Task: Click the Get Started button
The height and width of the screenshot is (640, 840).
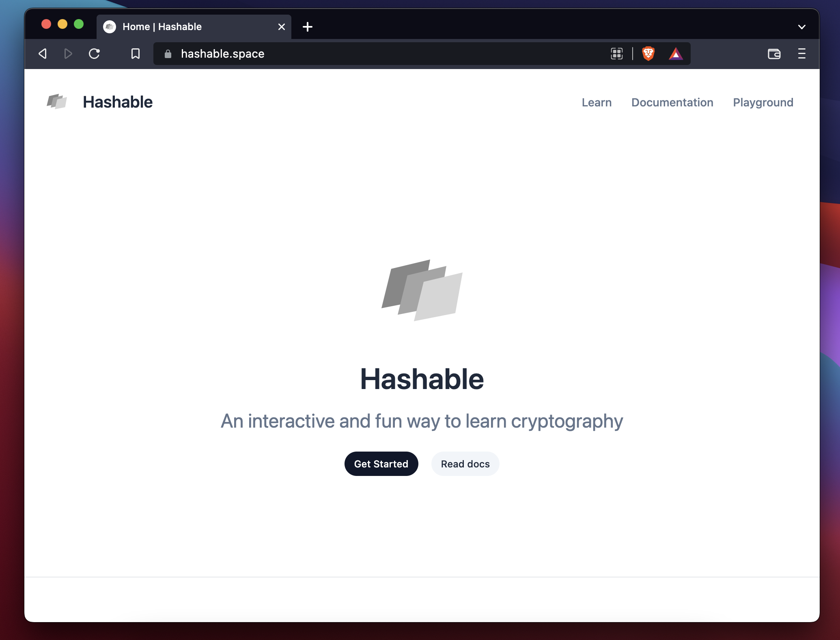Action: pyautogui.click(x=381, y=464)
